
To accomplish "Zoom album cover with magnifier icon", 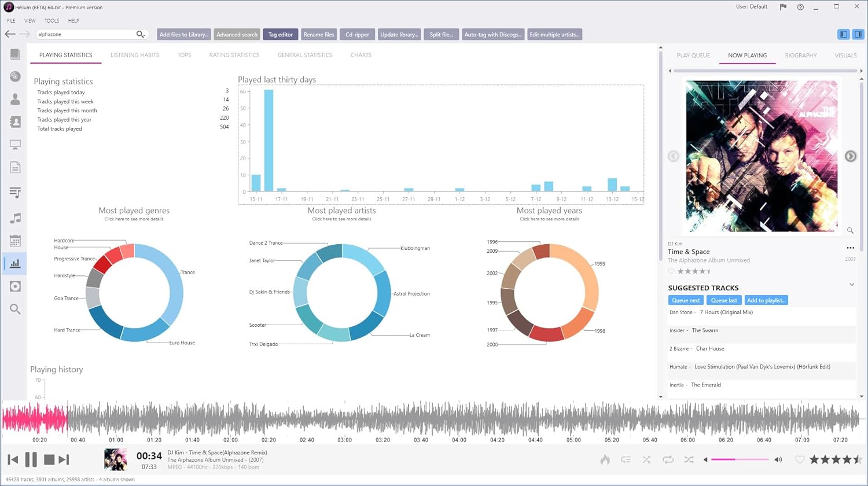I will 850,230.
